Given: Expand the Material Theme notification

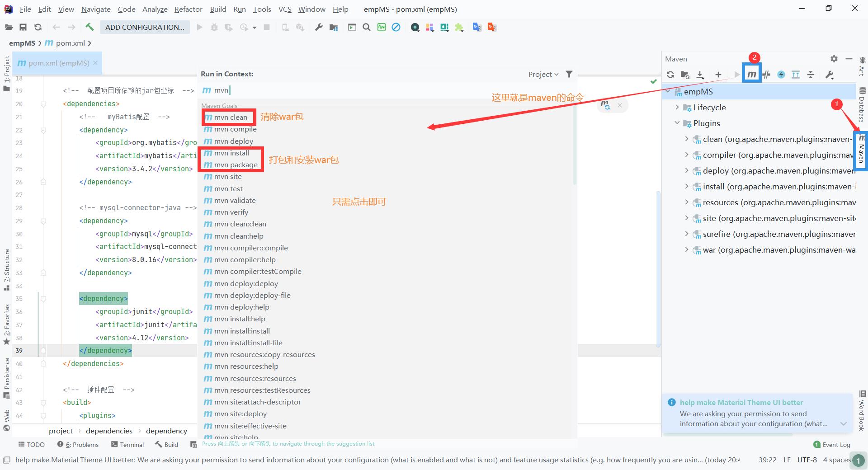Looking at the screenshot, I should pyautogui.click(x=843, y=424).
